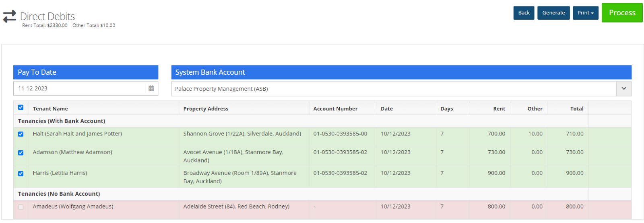Expand the System Bank Account dropdown arrow
Image resolution: width=644 pixels, height=223 pixels.
(623, 89)
